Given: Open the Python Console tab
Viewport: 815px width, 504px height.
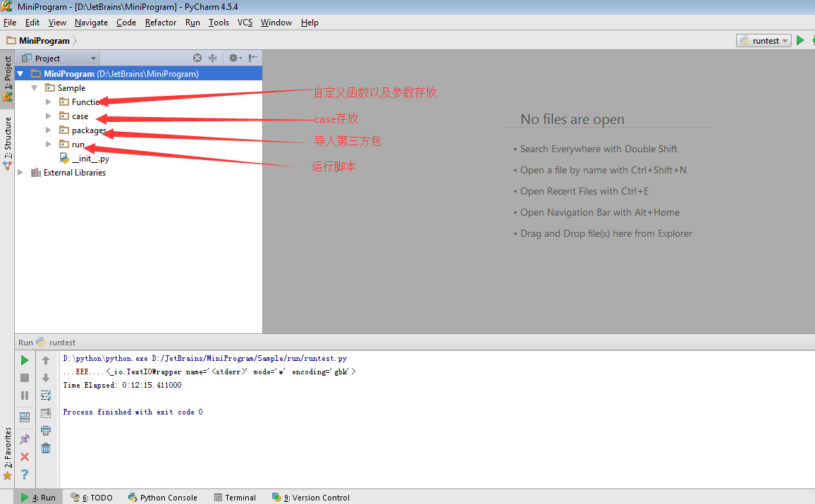Looking at the screenshot, I should 163,497.
